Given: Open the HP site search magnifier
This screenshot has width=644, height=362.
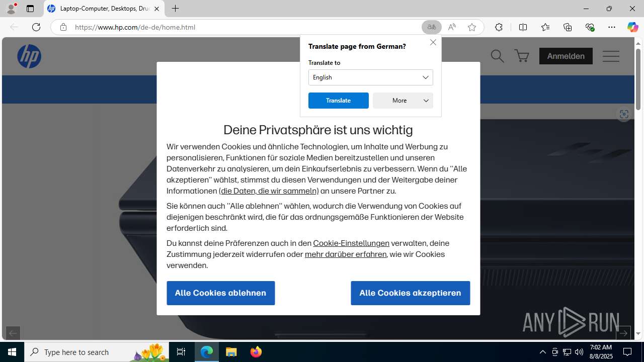Looking at the screenshot, I should (x=497, y=56).
